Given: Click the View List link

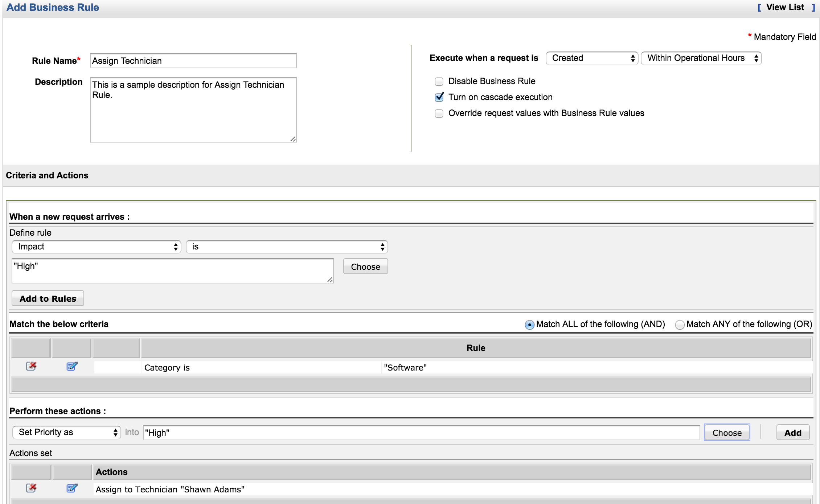Looking at the screenshot, I should [x=785, y=8].
